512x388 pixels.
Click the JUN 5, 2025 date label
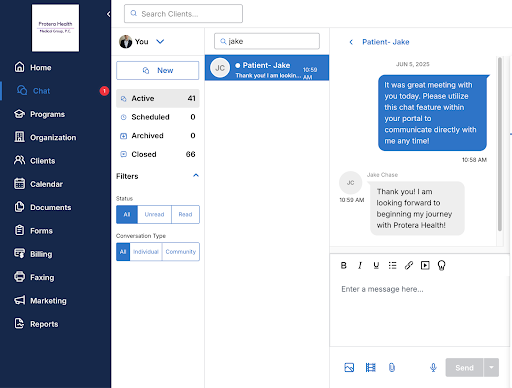(x=413, y=64)
